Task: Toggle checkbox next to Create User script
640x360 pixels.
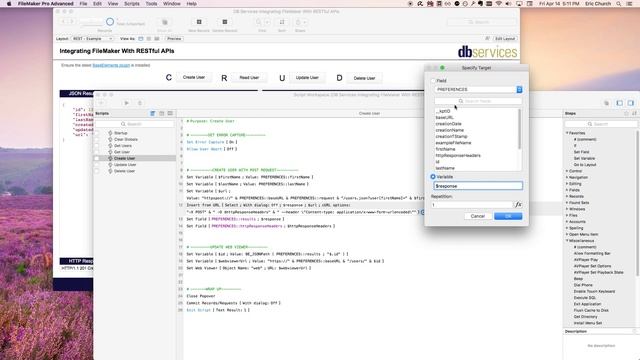Action: tap(97, 158)
